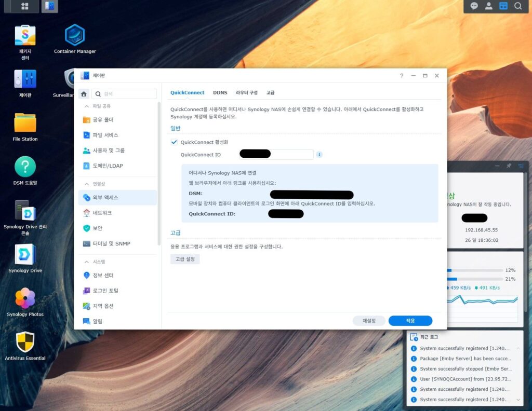532x411 pixels.
Task: Open the DSM Help desktop icon
Action: click(x=25, y=171)
